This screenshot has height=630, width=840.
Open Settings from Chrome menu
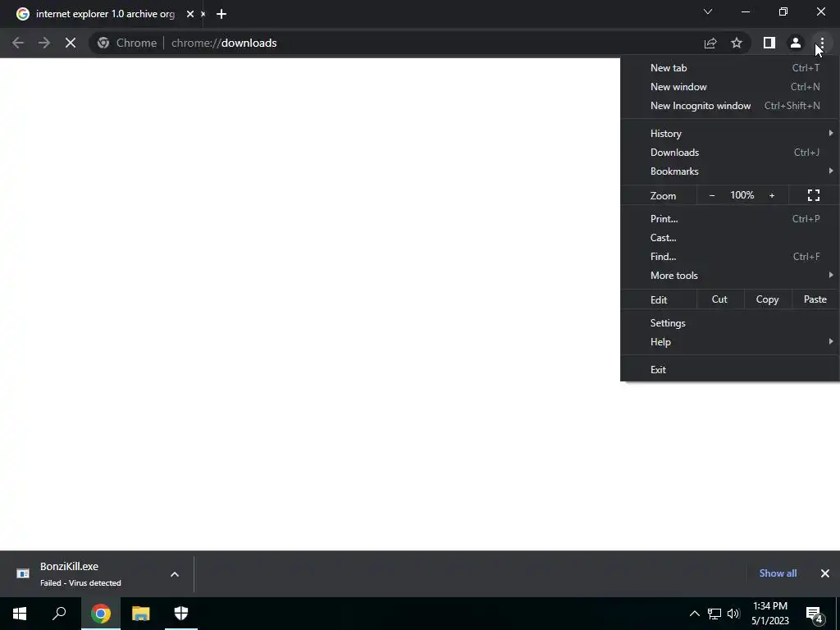(x=729, y=323)
